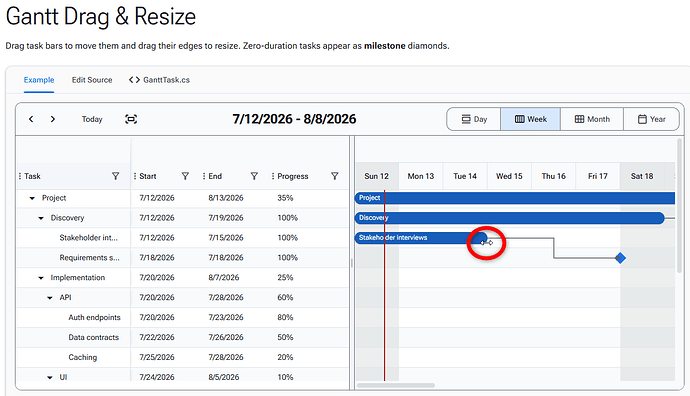The width and height of the screenshot is (690, 396).
Task: Go to previous date range arrow
Action: coord(31,119)
